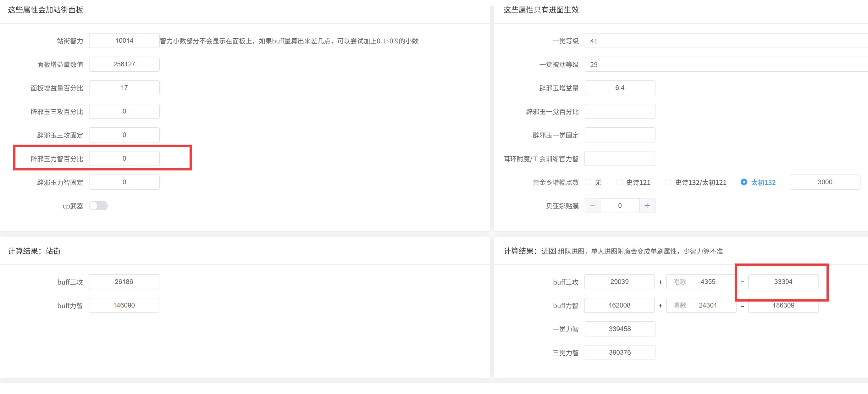Click the 一觉等级 input field
This screenshot has height=394, width=868.
[x=726, y=41]
